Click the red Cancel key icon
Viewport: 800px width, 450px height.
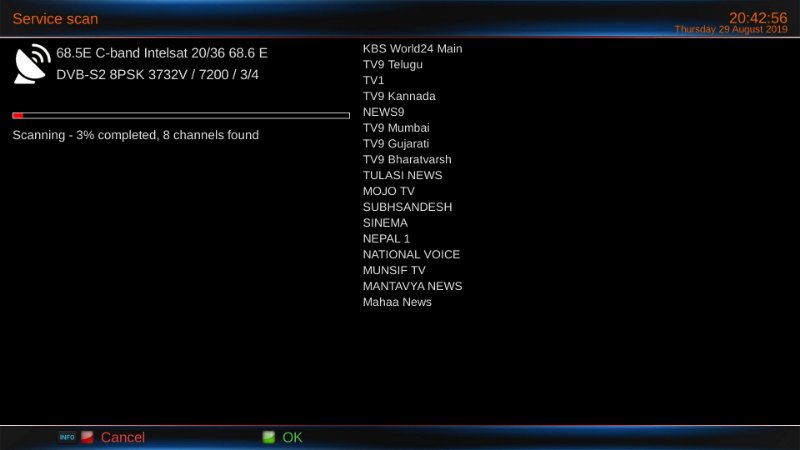[87, 437]
